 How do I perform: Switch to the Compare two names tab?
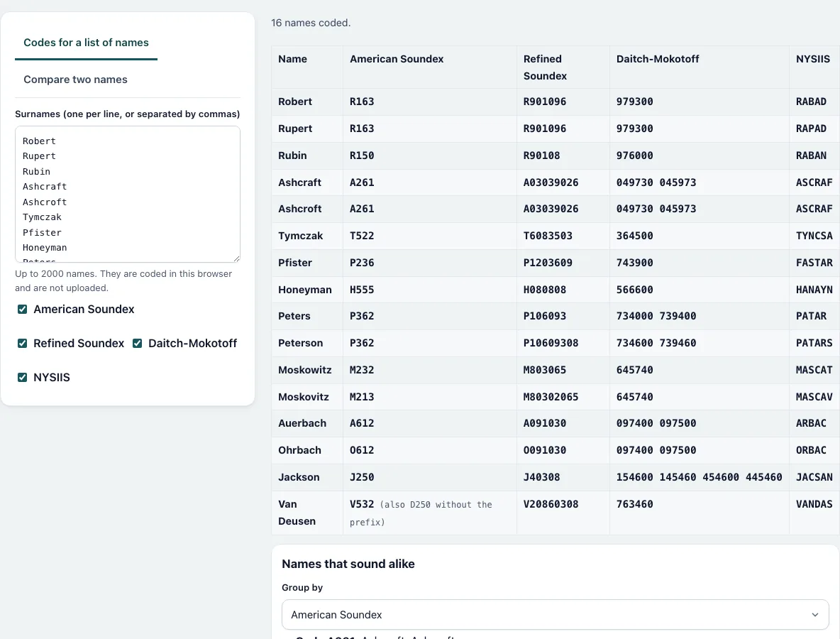(x=75, y=80)
